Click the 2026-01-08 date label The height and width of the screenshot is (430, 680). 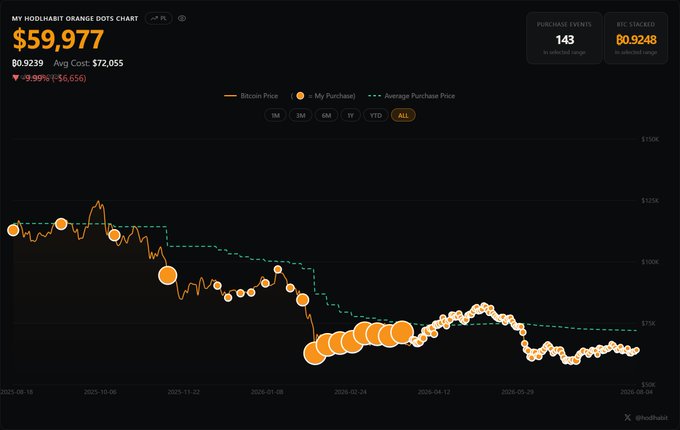point(267,392)
